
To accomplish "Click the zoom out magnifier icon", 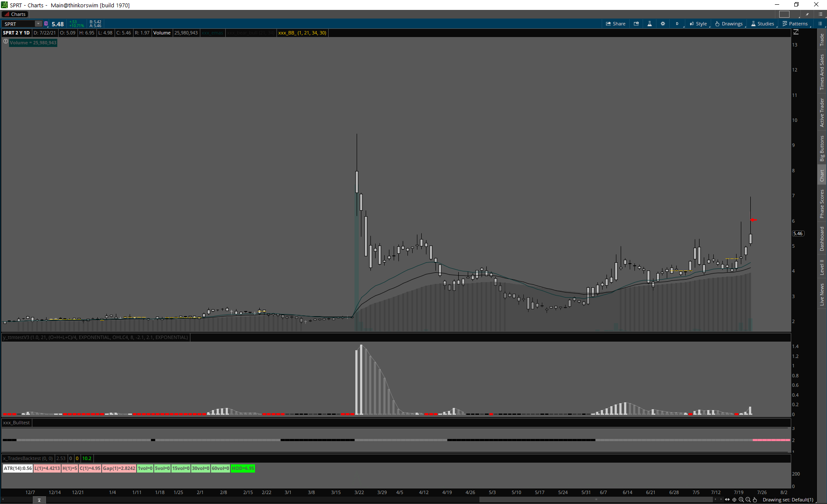I will 748,500.
